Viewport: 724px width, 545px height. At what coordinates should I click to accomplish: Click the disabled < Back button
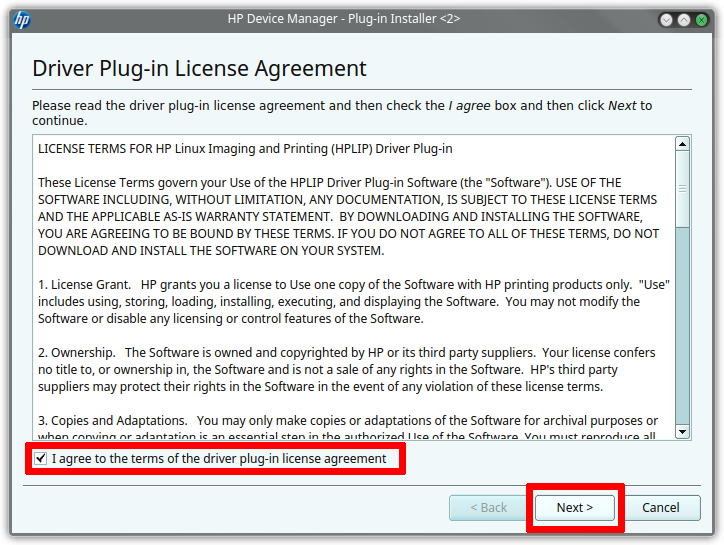pyautogui.click(x=489, y=507)
